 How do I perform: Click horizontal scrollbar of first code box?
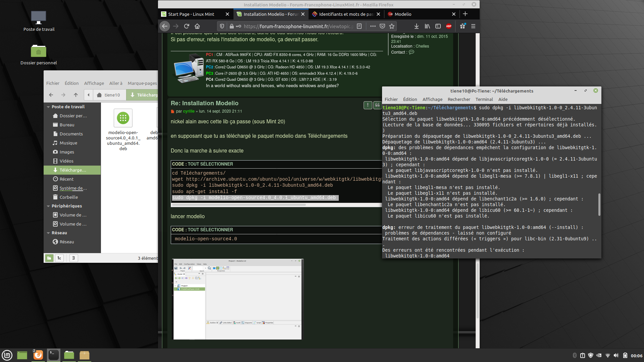click(239, 205)
